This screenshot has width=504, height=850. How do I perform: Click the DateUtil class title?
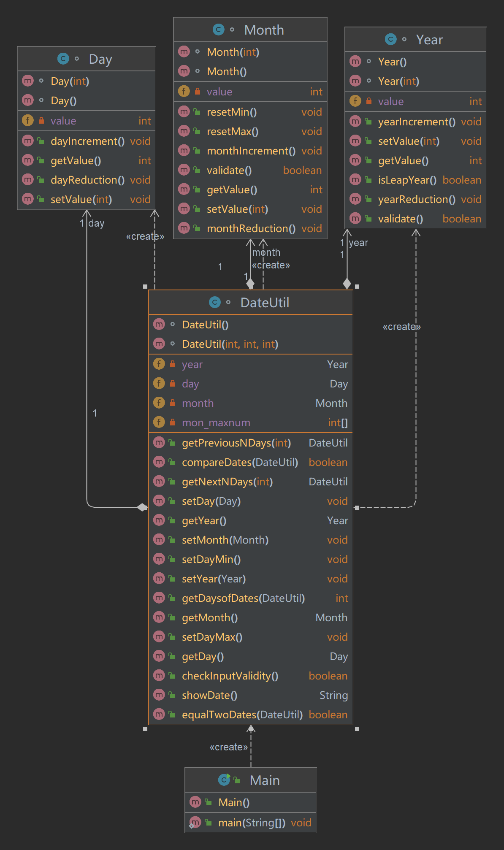point(265,303)
